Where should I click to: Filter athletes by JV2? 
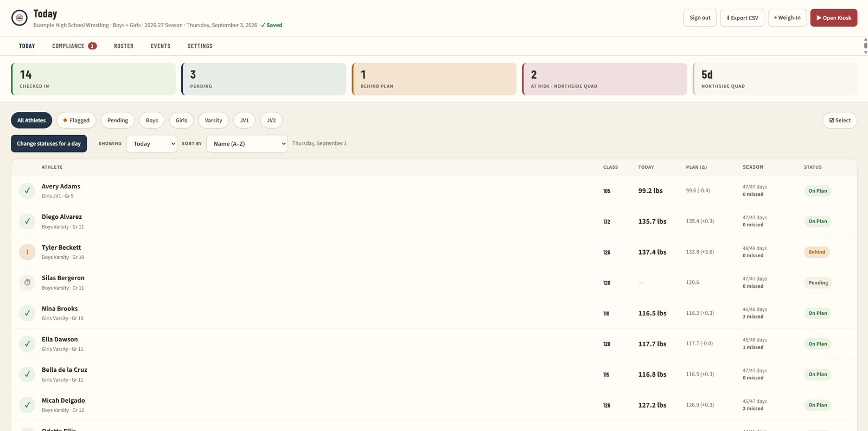coord(271,121)
